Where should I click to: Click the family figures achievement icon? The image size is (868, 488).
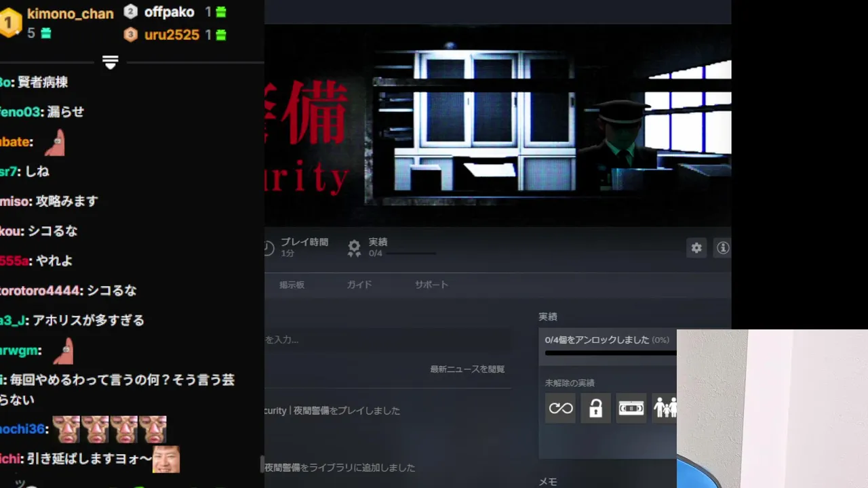(x=665, y=408)
